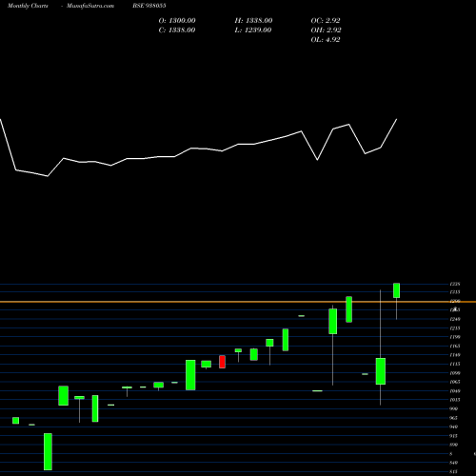
Task: Click the '990' price axis label
Action: [453, 408]
